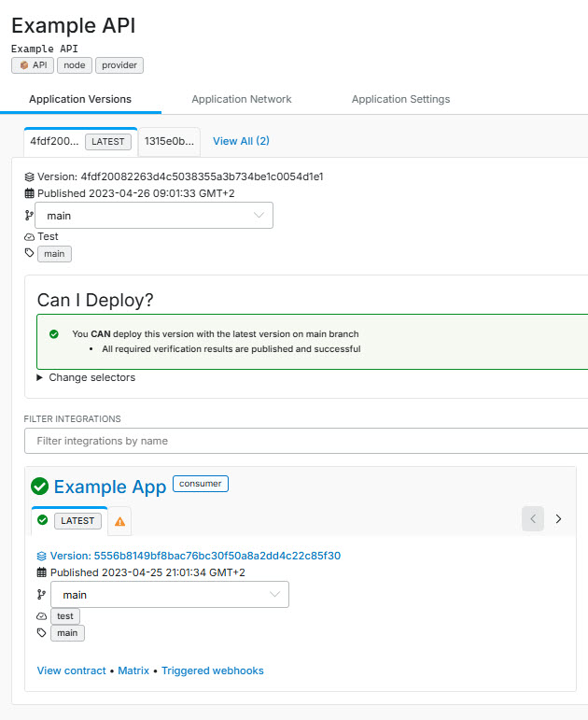
Task: Open the View contract link
Action: (71, 671)
